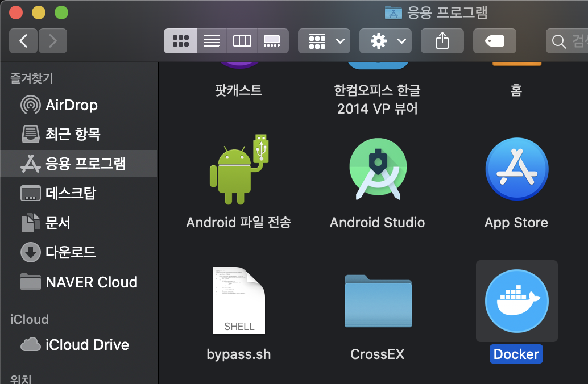This screenshot has width=588, height=384.
Task: Maximize the window with green button
Action: coord(61,12)
